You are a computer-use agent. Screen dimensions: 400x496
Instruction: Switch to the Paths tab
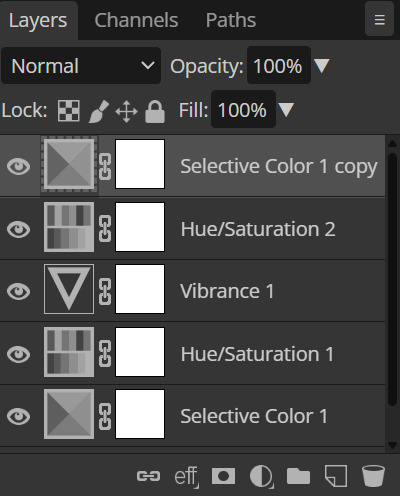click(x=231, y=20)
